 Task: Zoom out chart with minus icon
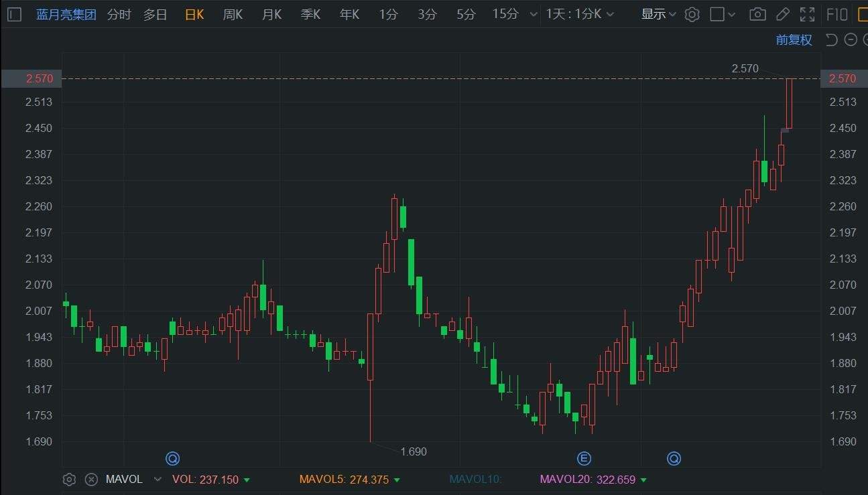[x=851, y=40]
